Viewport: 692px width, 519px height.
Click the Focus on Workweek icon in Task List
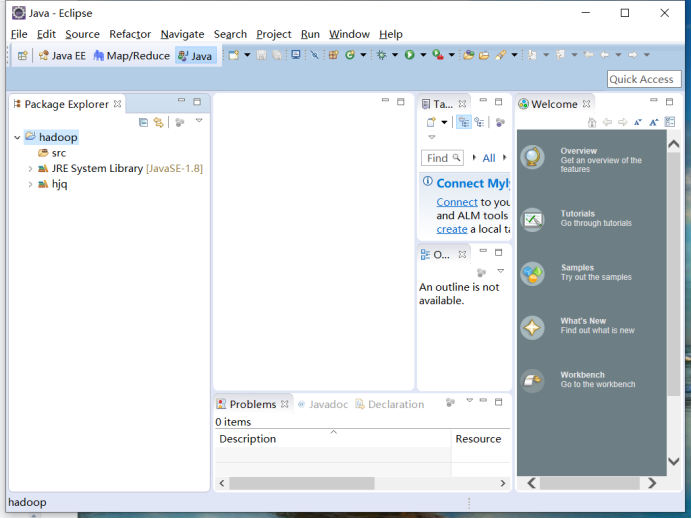[x=500, y=122]
